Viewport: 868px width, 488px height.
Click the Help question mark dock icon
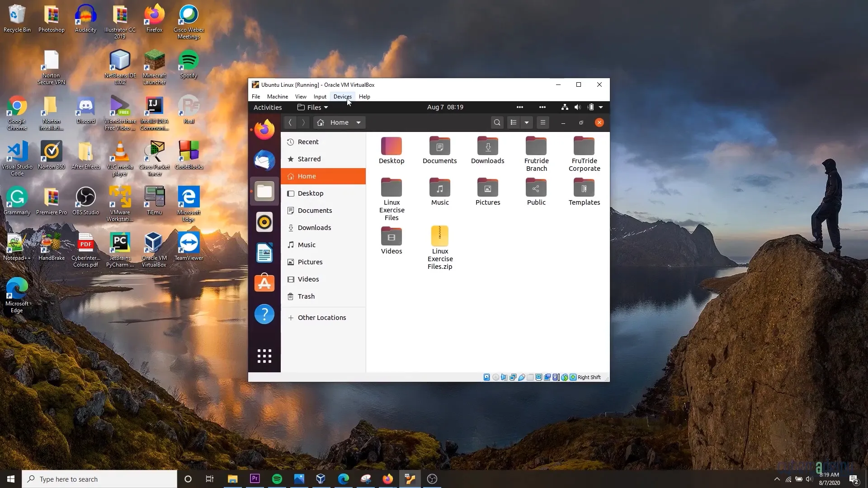point(264,314)
